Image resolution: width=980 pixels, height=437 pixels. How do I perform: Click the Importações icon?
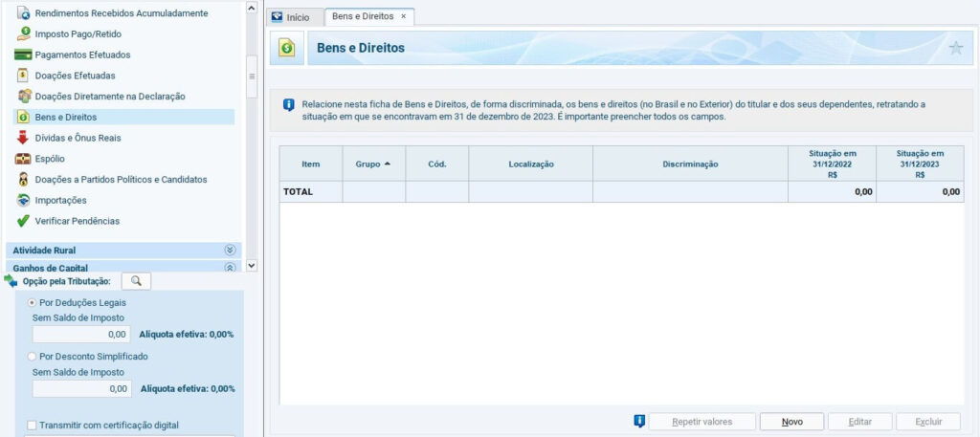coord(24,200)
